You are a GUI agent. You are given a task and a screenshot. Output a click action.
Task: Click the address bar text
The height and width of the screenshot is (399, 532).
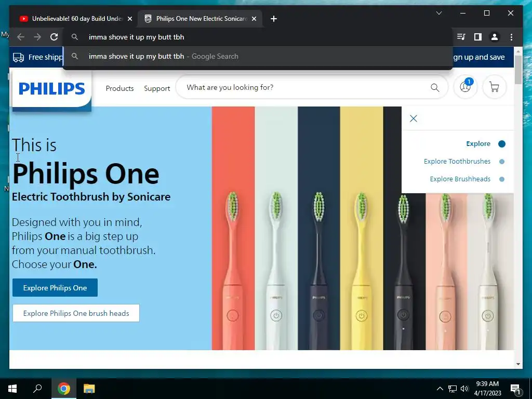137,37
